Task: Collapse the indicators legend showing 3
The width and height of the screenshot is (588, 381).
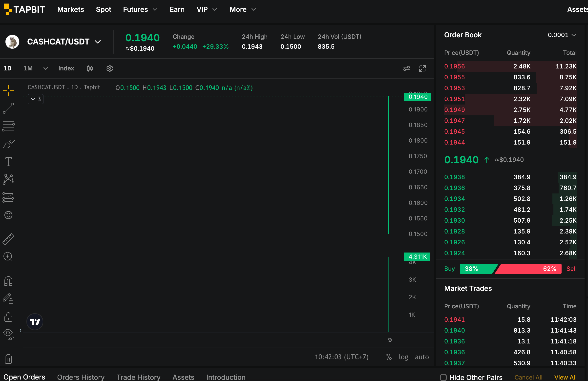Action: point(36,99)
